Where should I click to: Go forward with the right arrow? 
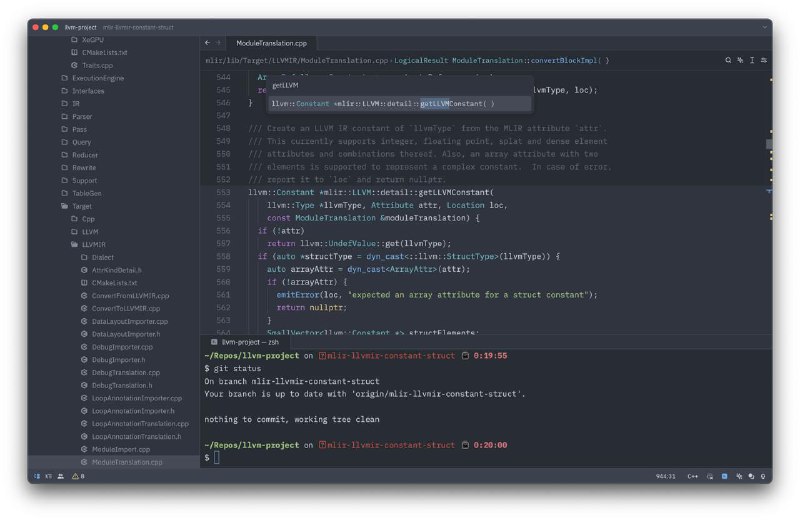[x=218, y=43]
